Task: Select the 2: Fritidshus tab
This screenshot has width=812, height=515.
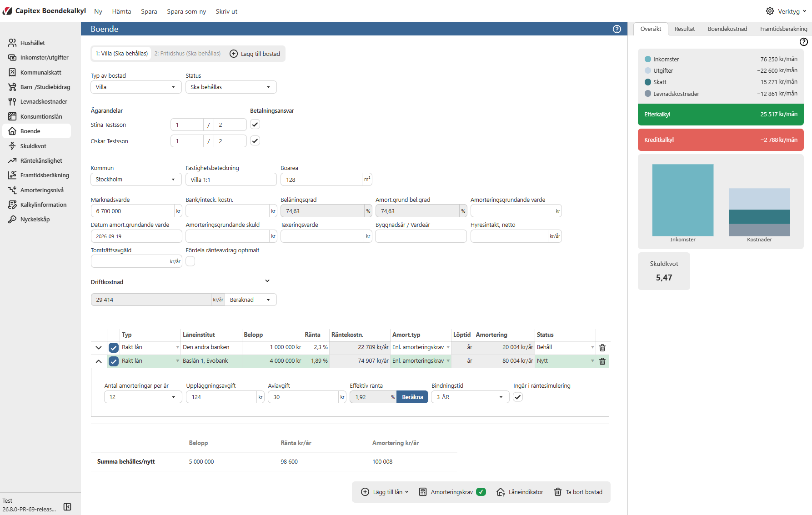Action: tap(187, 54)
